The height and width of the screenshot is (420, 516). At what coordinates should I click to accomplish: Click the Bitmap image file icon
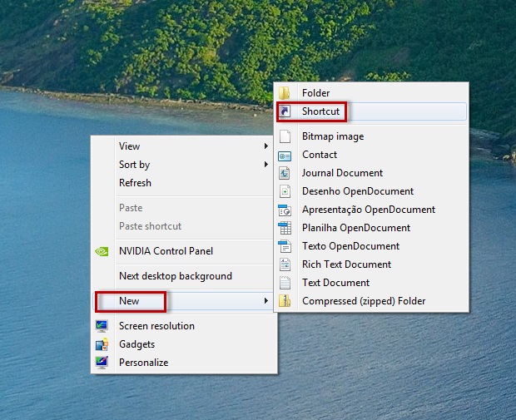click(x=285, y=136)
